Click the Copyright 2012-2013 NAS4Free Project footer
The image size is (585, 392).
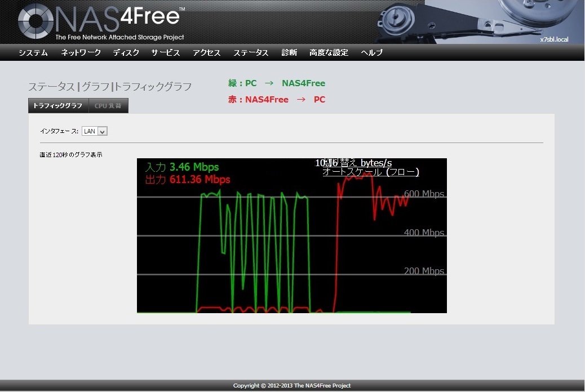pos(292,386)
